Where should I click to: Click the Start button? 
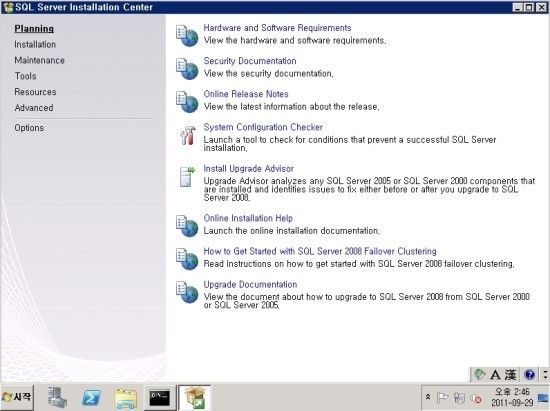(x=17, y=398)
